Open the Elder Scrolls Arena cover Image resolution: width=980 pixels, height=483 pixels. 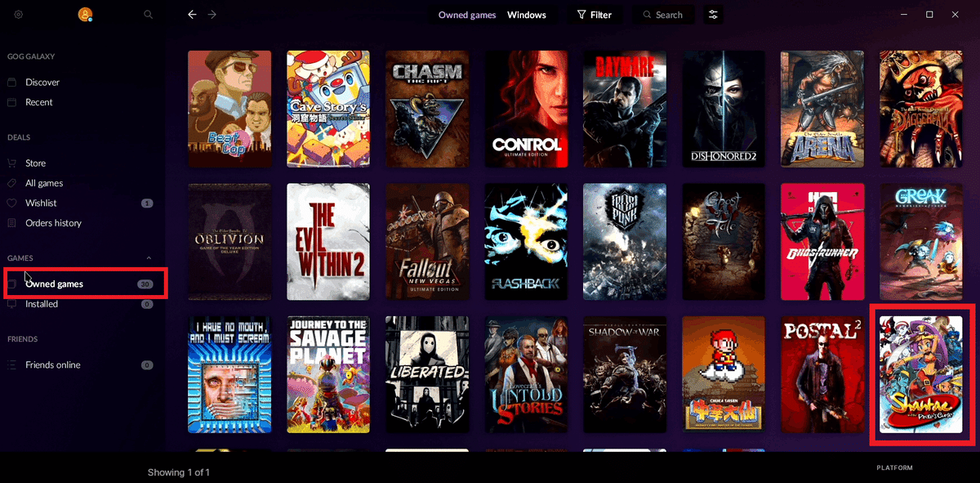(x=822, y=109)
